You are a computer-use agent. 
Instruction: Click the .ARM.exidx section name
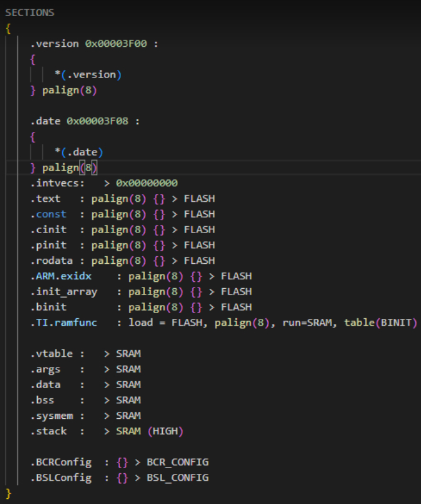(x=61, y=276)
